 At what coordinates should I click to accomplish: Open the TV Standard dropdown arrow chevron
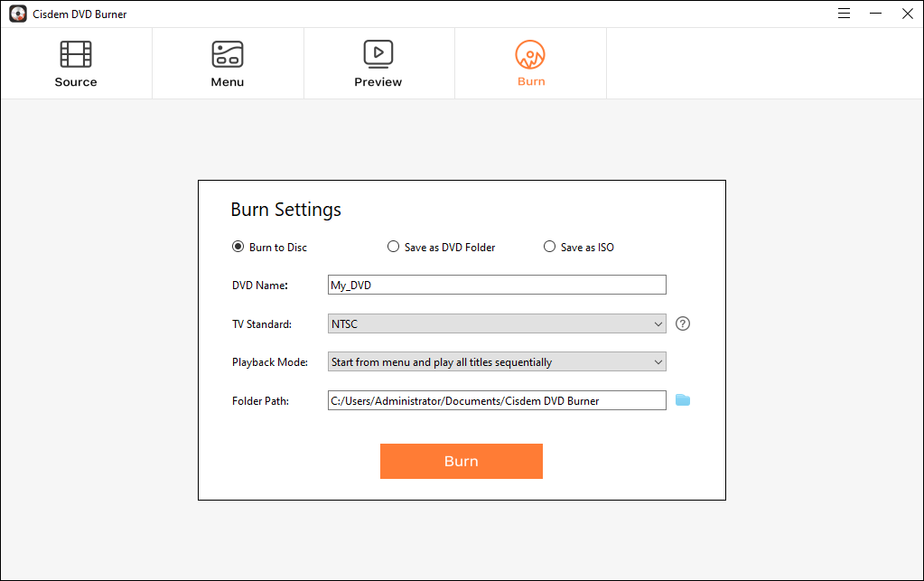(659, 323)
